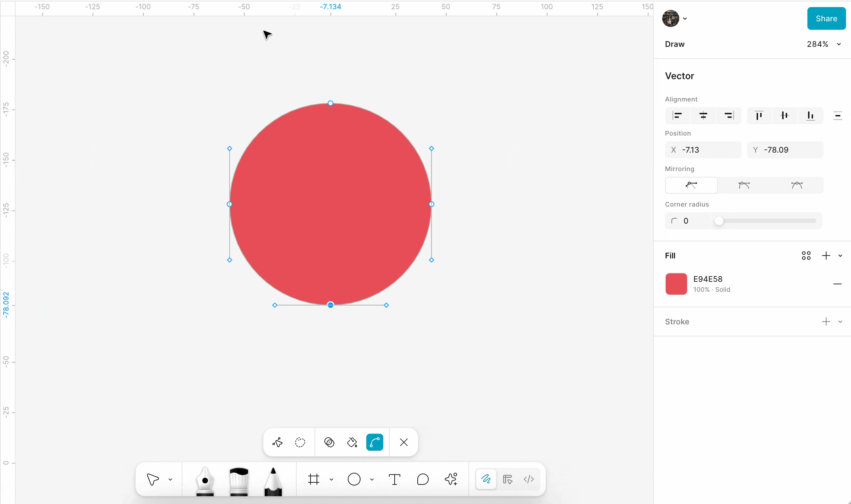Open fill styles library icon
The height and width of the screenshot is (504, 851).
(806, 256)
